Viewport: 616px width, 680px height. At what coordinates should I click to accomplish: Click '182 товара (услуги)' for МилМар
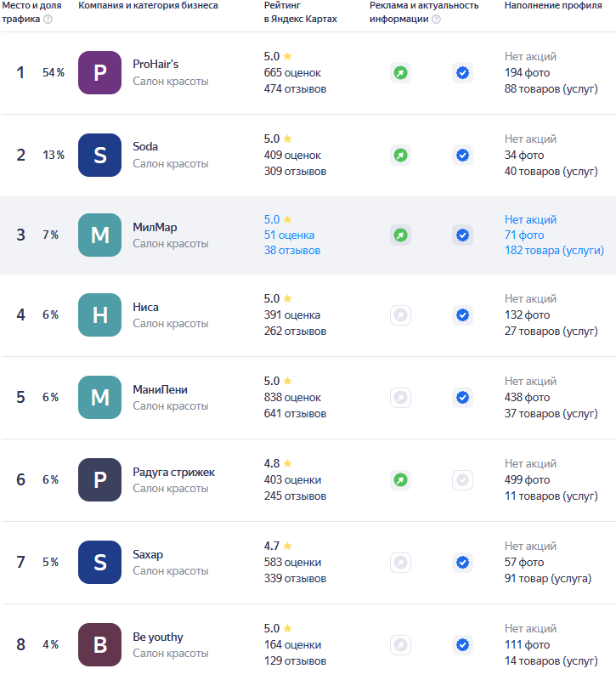click(554, 251)
